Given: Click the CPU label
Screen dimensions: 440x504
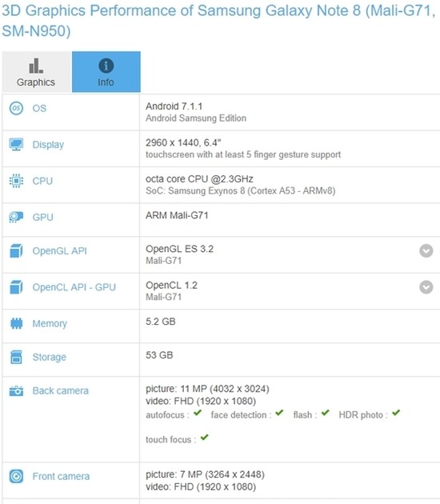Looking at the screenshot, I should [x=42, y=181].
